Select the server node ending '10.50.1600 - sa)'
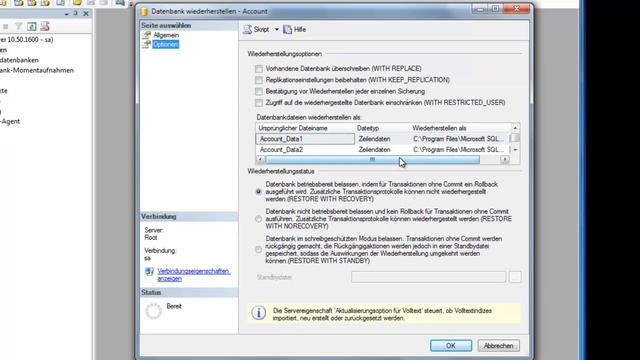Viewport: 640px width, 360px height. tap(27, 40)
